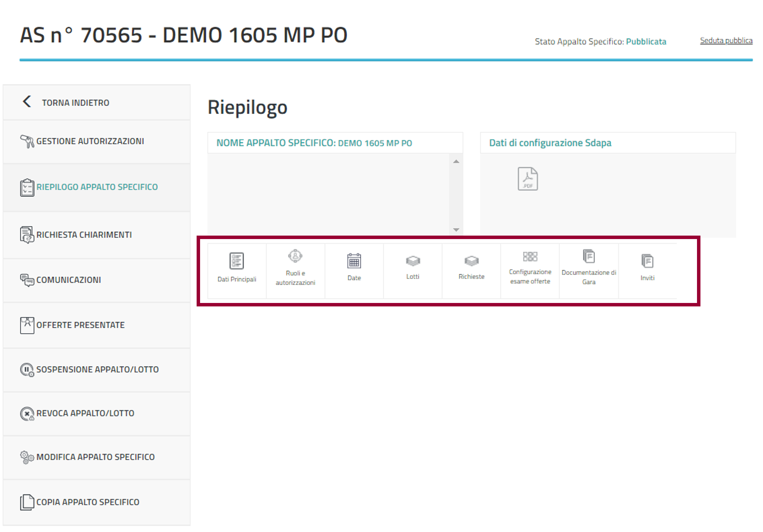763x532 pixels.
Task: Click the Date calendar icon
Action: 354,261
